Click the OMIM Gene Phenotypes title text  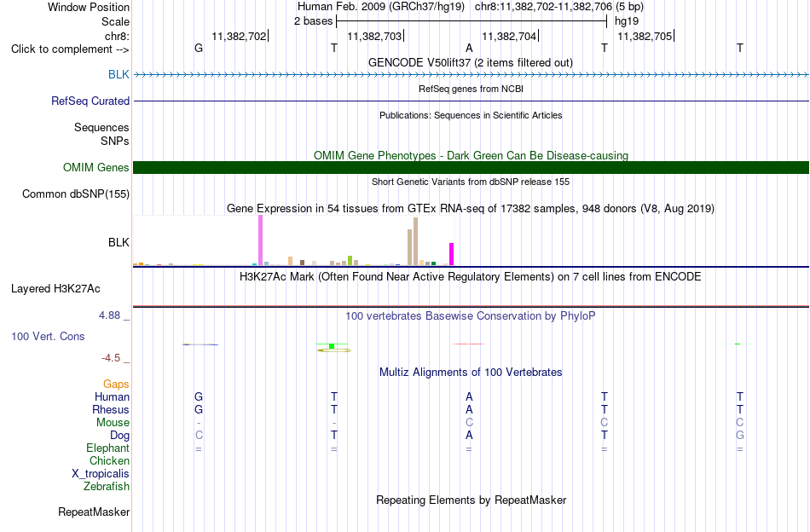(471, 155)
